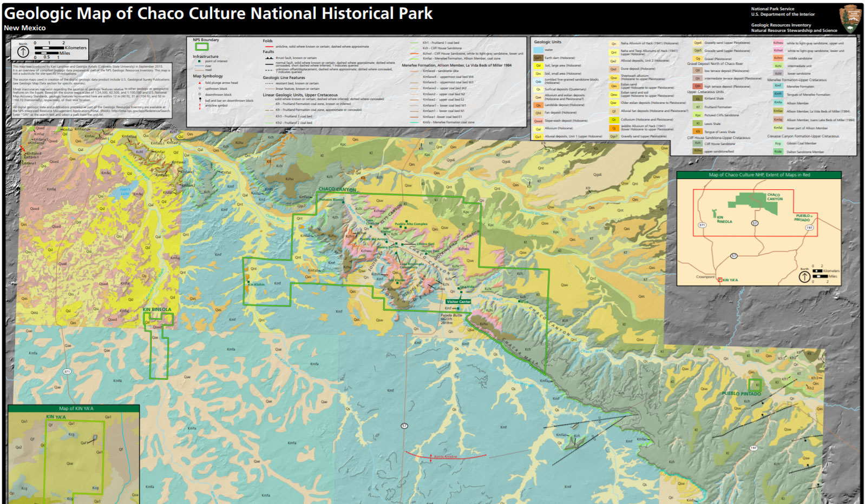Click the Route 197 shield on the main map
This screenshot has width=865, height=504.
(x=753, y=448)
